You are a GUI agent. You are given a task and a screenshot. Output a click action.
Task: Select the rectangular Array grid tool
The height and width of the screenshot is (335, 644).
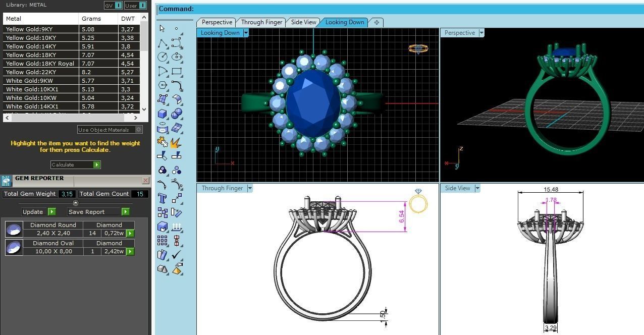(x=162, y=241)
